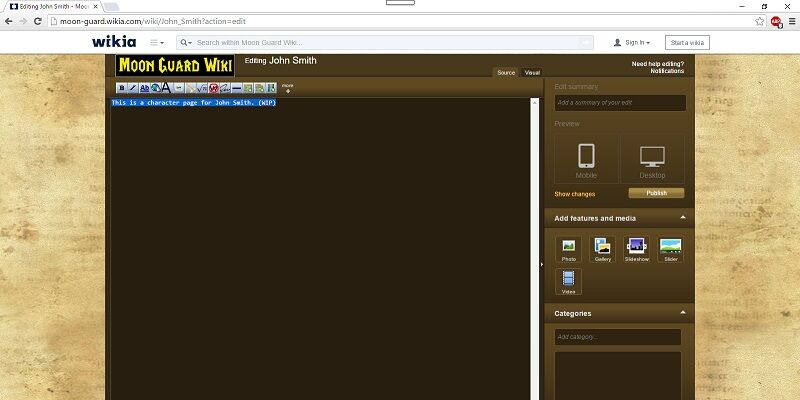
Task: Apply italic formatting in editor toolbar
Action: pos(133,88)
